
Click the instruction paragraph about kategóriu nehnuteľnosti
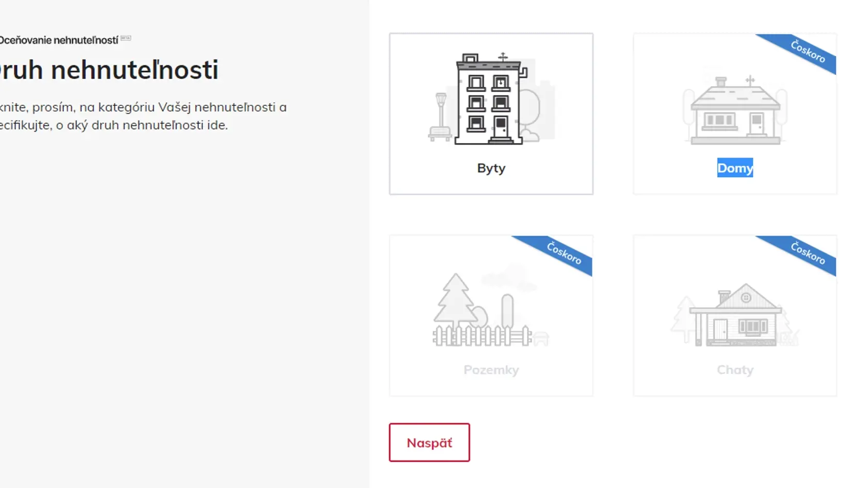click(143, 116)
